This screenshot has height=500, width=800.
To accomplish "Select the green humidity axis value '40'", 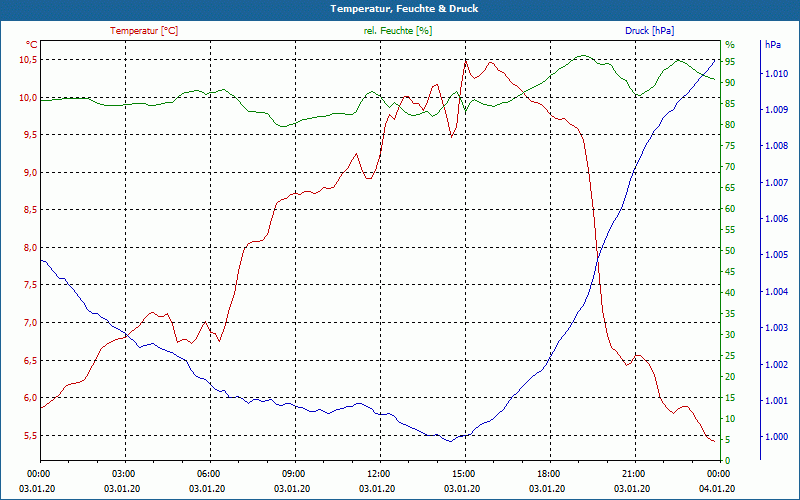I will [730, 293].
